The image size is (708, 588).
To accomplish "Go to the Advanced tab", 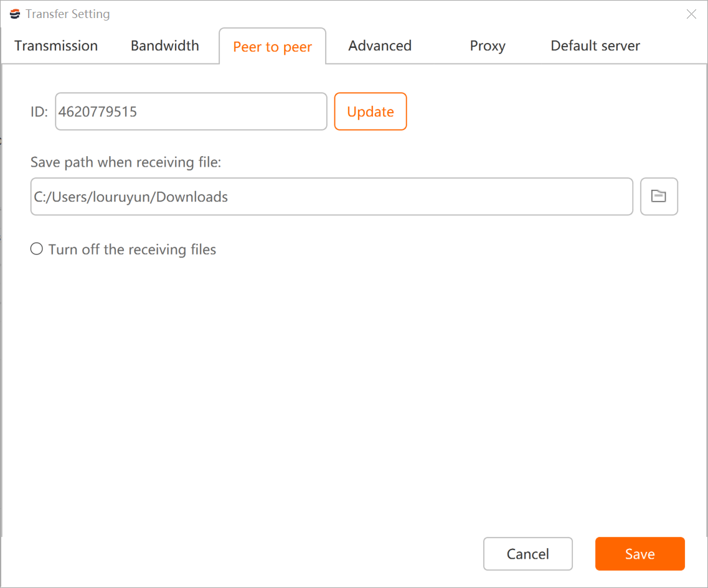I will tap(380, 45).
